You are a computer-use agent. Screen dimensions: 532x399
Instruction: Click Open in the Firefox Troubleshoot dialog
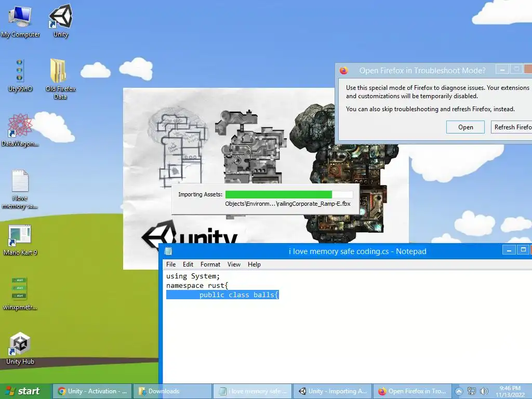point(465,127)
